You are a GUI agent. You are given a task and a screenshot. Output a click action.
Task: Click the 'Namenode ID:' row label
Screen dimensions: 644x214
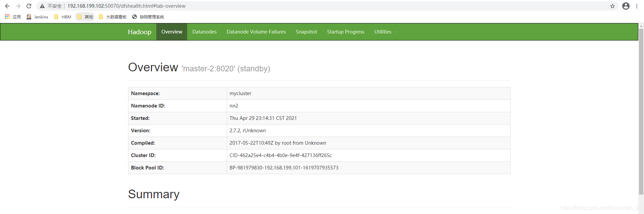click(x=148, y=106)
